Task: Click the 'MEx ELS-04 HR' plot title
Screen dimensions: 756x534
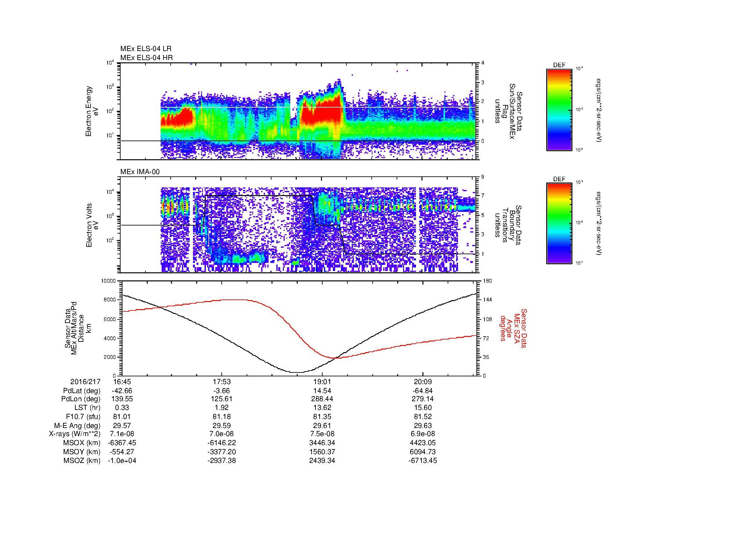Action: [146, 58]
